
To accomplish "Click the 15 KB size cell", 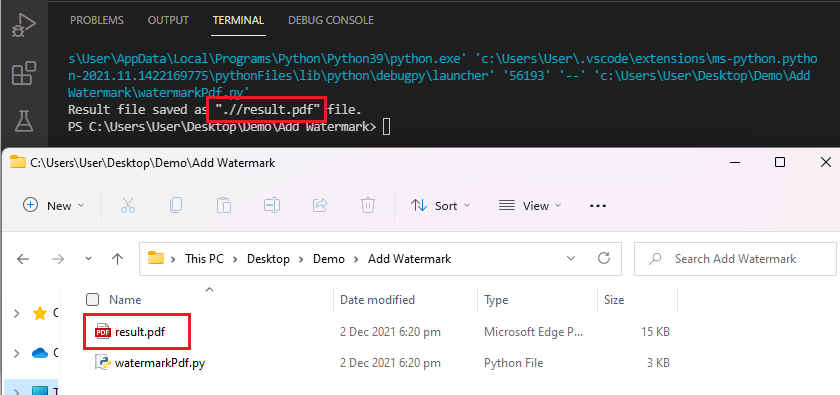I will click(655, 332).
